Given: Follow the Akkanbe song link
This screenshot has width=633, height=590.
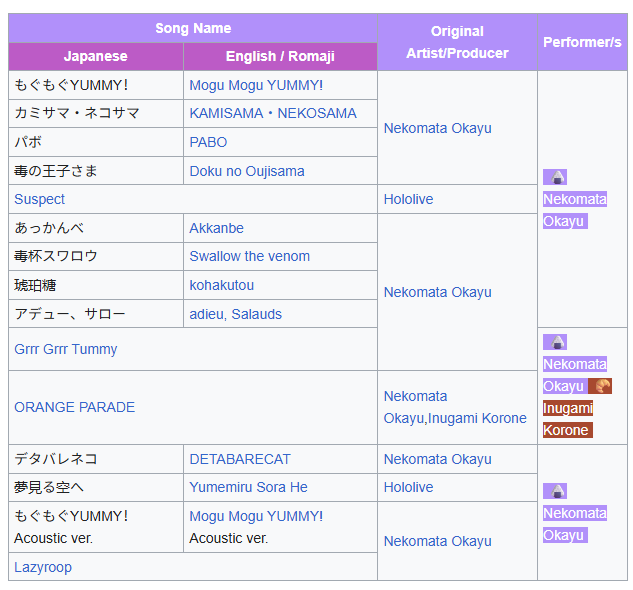Looking at the screenshot, I should pyautogui.click(x=216, y=228).
